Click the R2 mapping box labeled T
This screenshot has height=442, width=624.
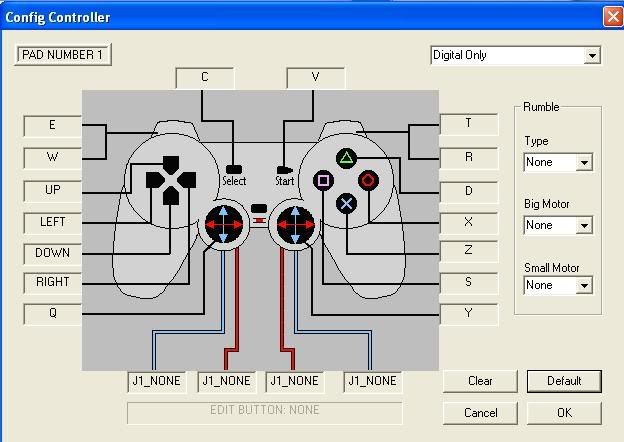click(469, 124)
